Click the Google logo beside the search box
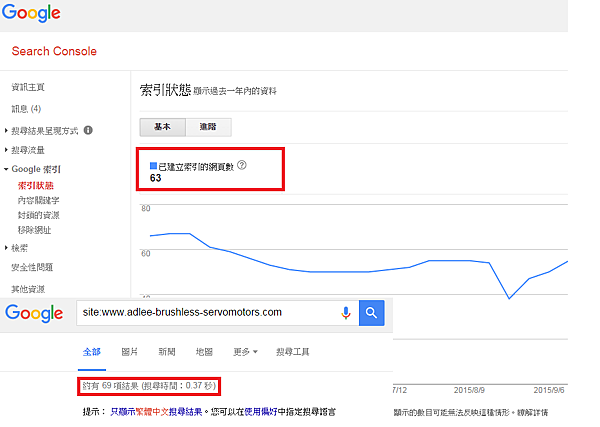Image resolution: width=600 pixels, height=427 pixels. tap(34, 313)
